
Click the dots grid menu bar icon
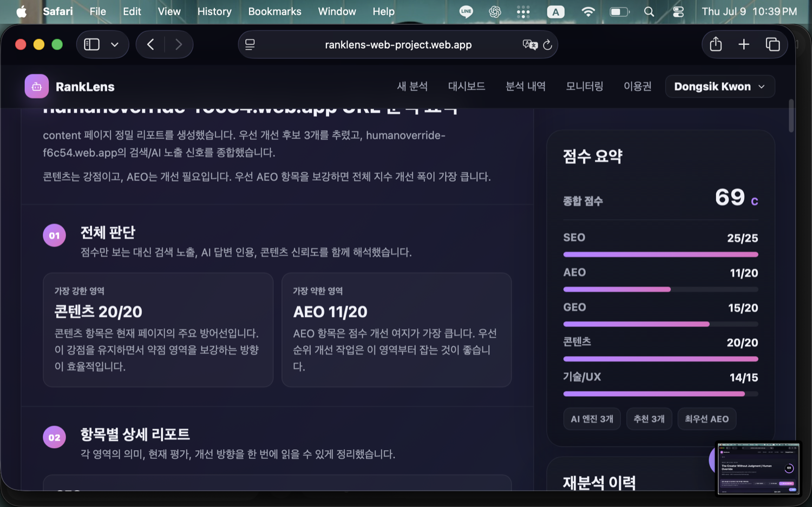tap(523, 11)
